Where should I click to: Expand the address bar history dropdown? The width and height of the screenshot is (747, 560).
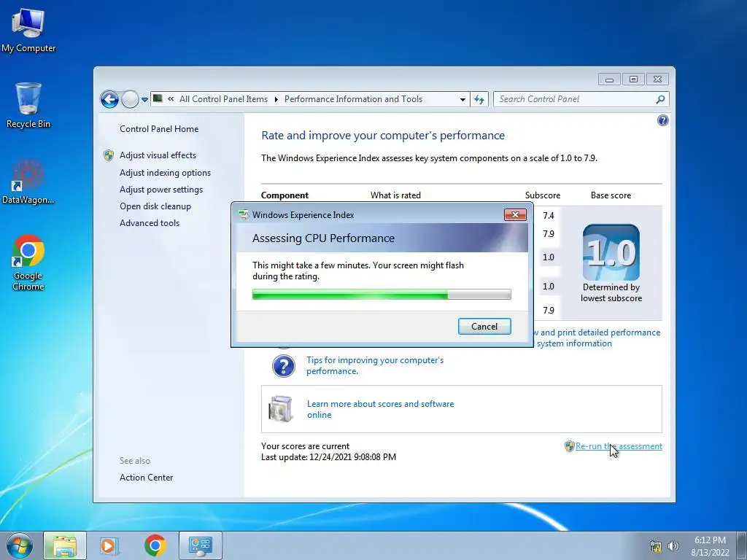pyautogui.click(x=462, y=99)
